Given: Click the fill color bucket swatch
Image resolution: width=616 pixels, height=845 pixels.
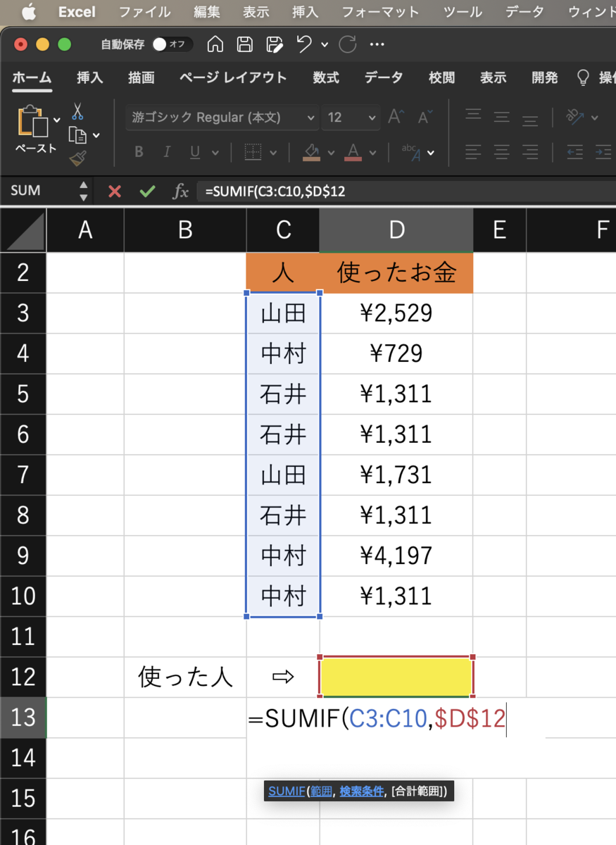Looking at the screenshot, I should point(312,152).
